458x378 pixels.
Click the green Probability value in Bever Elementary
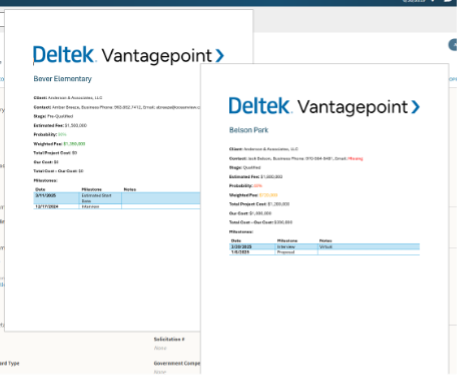click(62, 134)
